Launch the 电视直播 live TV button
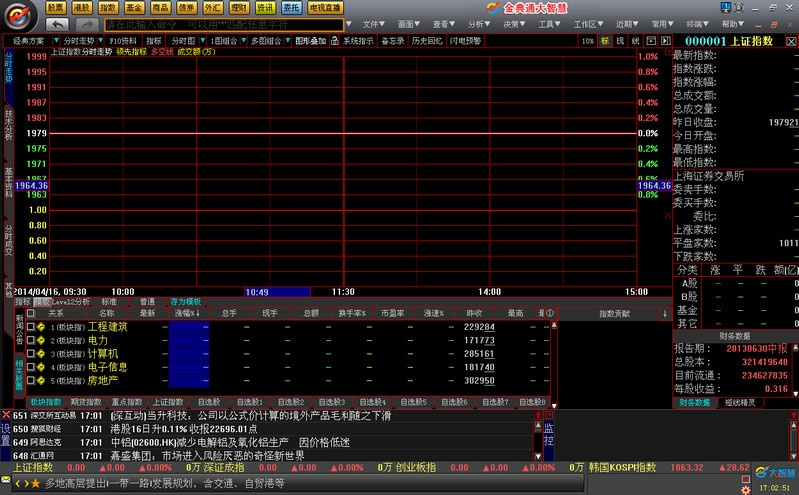799x495 pixels. 324,7
